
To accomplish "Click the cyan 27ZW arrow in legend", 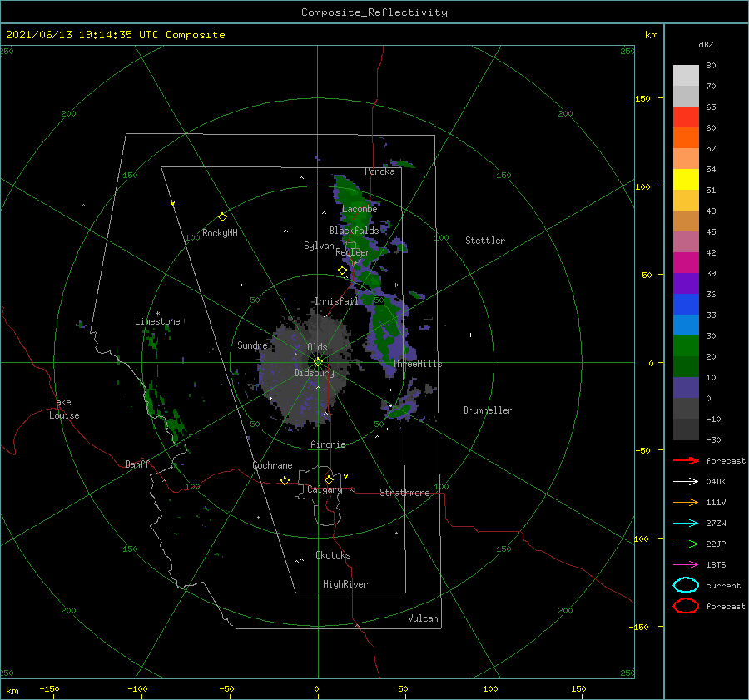I will click(x=686, y=524).
